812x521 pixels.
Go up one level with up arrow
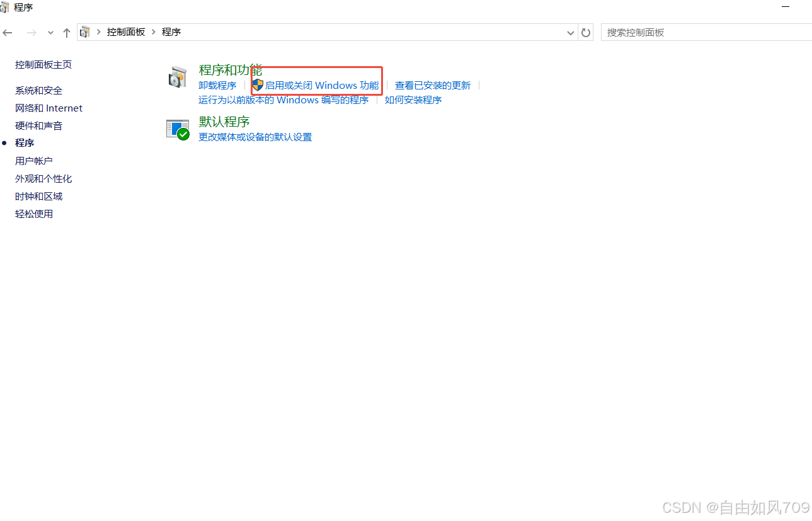tap(66, 32)
